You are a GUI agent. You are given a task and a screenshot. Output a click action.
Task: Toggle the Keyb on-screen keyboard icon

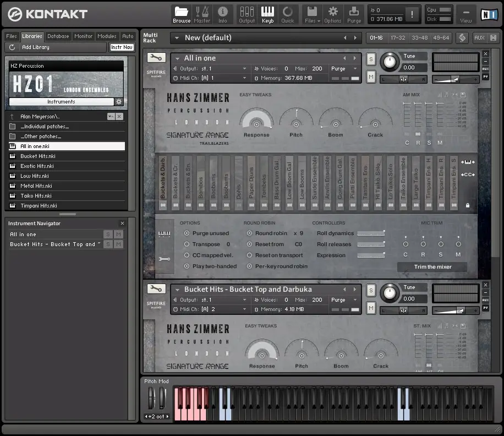coord(267,14)
